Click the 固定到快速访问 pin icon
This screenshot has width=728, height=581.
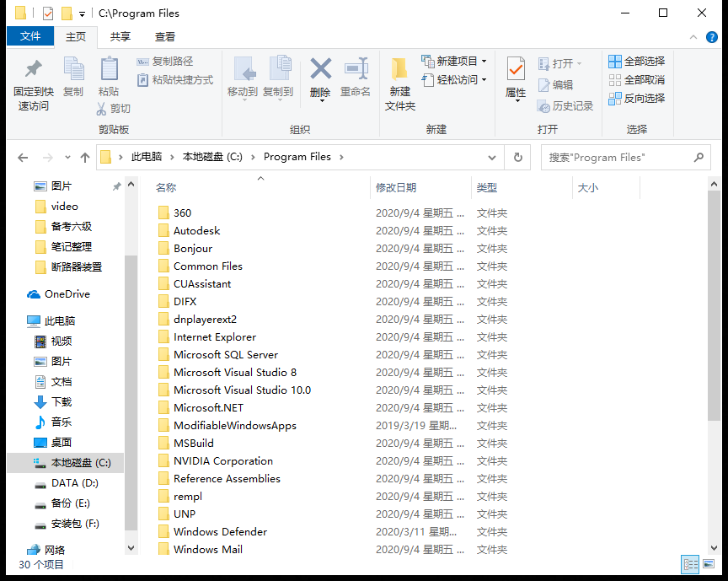[34, 69]
